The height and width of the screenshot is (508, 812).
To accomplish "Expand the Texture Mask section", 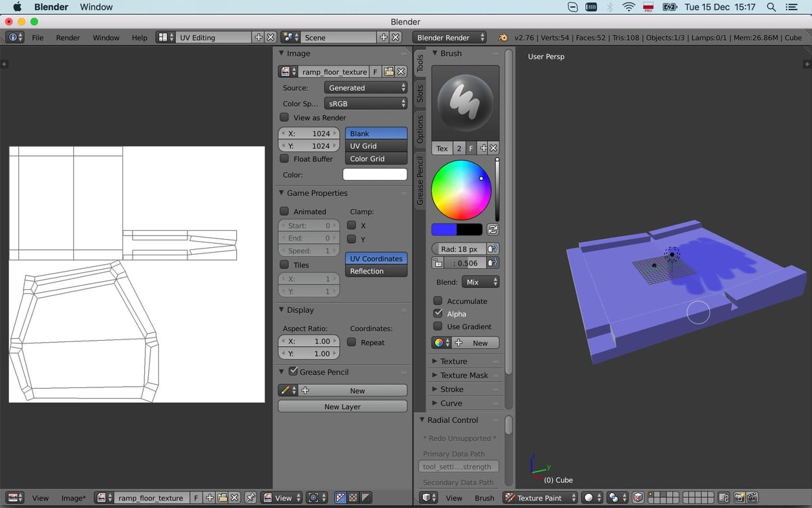I will 464,375.
